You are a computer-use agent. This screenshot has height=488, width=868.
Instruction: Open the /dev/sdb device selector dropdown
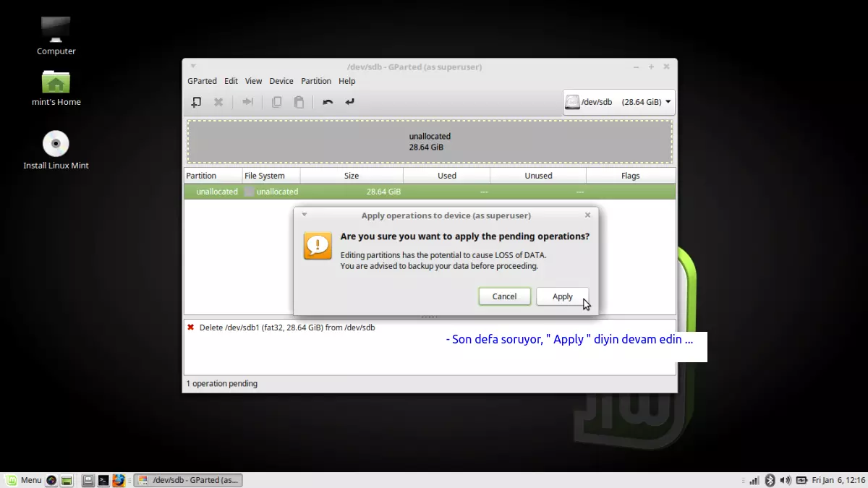(618, 102)
